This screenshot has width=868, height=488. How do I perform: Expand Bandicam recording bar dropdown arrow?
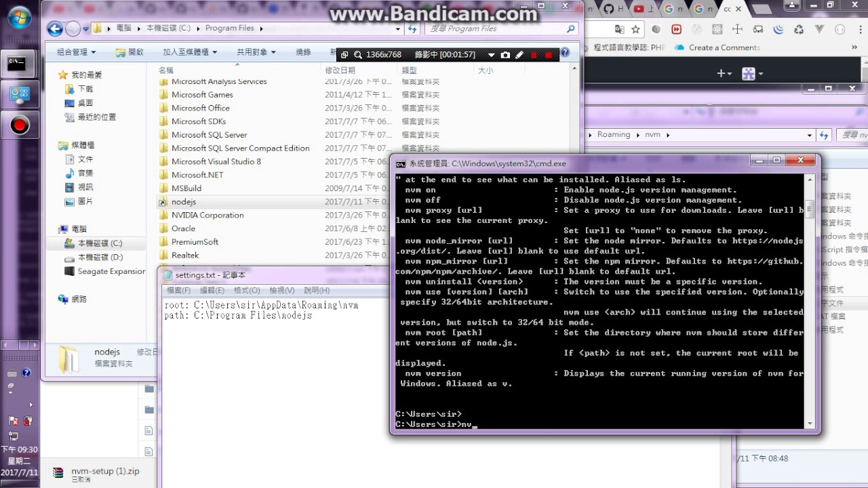pos(492,54)
